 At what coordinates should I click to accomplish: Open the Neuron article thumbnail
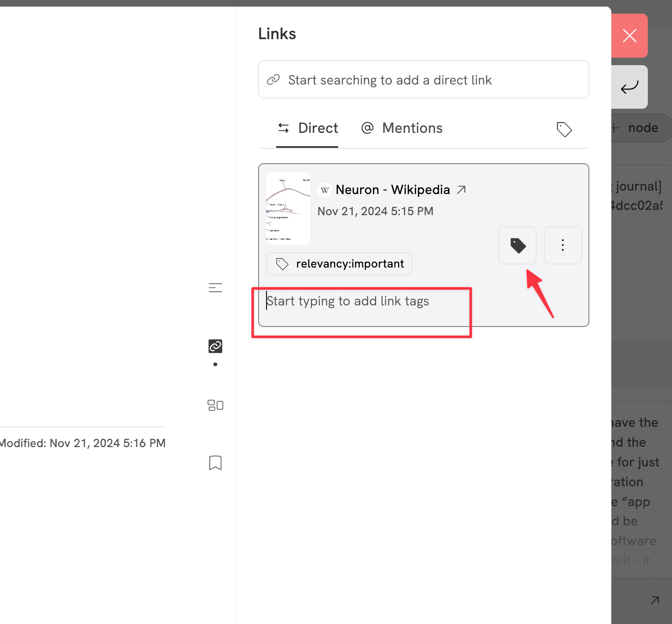pyautogui.click(x=288, y=208)
